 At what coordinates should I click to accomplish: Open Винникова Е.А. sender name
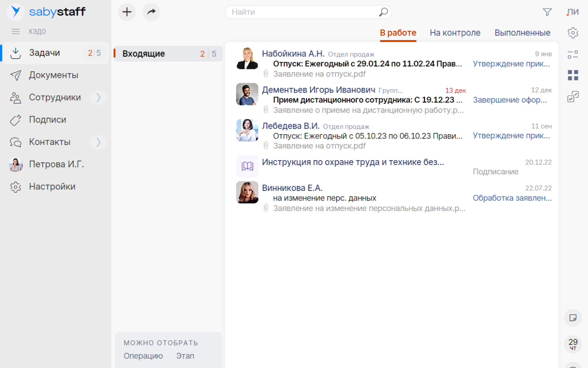click(x=292, y=188)
